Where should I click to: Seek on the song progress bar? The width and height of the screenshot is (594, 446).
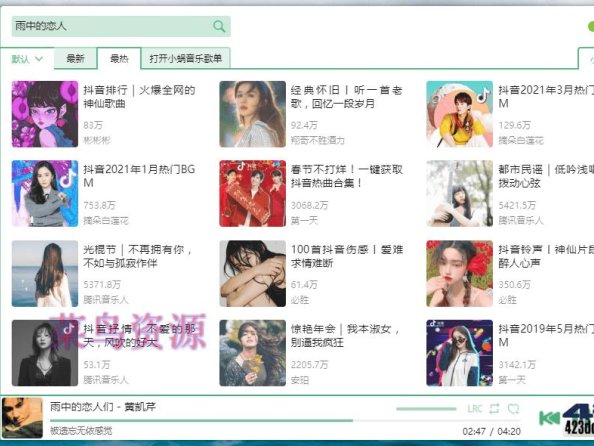[285, 421]
